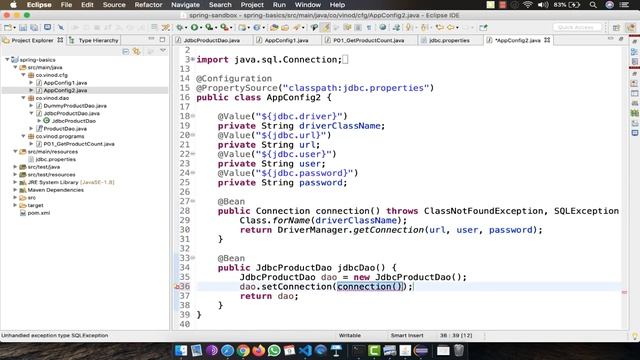Viewport: 640px width, 360px height.
Task: Click the Coverage run toolbar icon
Action: [x=209, y=27]
